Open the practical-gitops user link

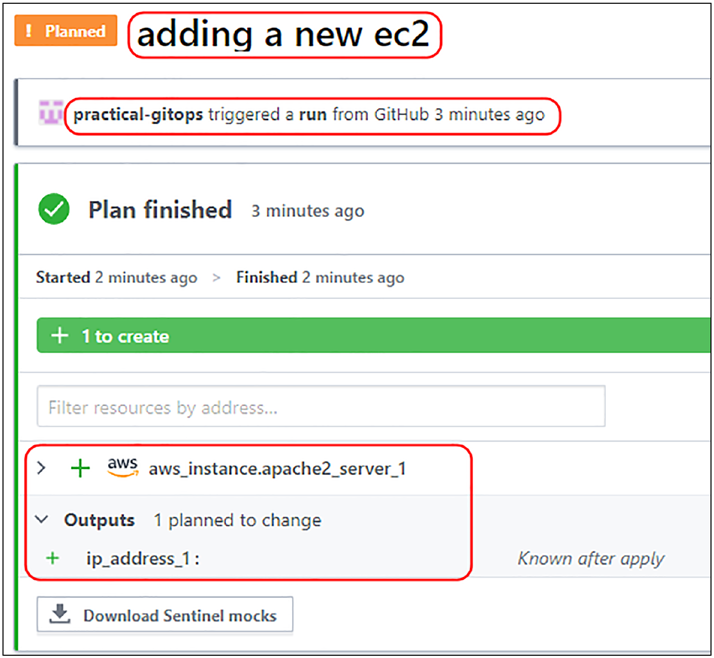138,114
